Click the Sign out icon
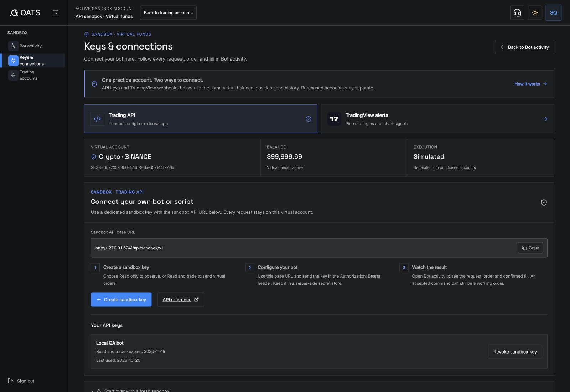Image resolution: width=570 pixels, height=392 pixels. point(10,381)
